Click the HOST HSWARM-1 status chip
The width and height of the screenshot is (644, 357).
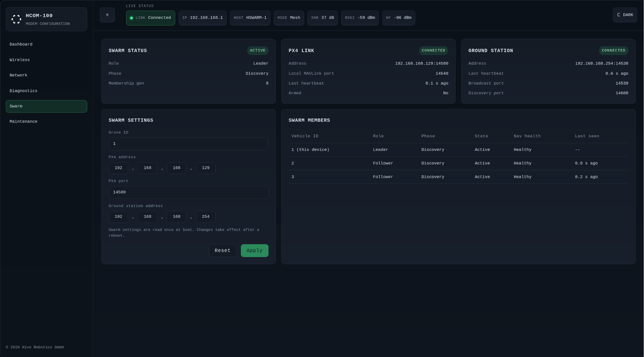pos(250,18)
